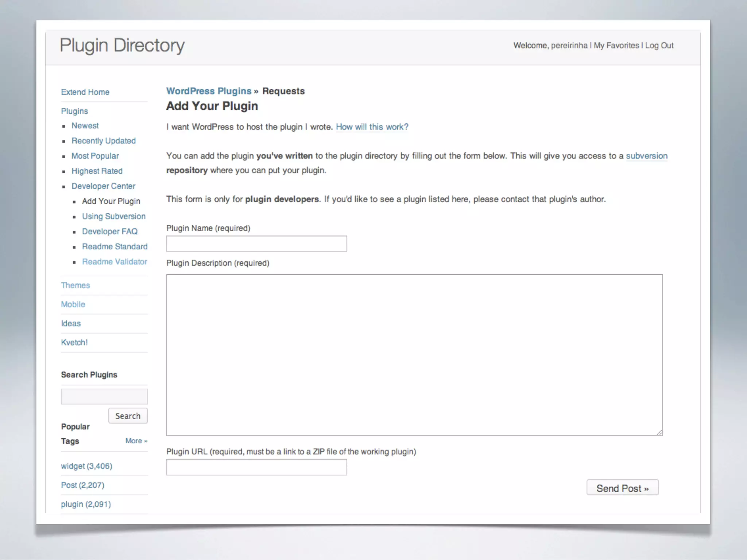Click the Send Post button
Screen dimensions: 747x560
coord(622,488)
